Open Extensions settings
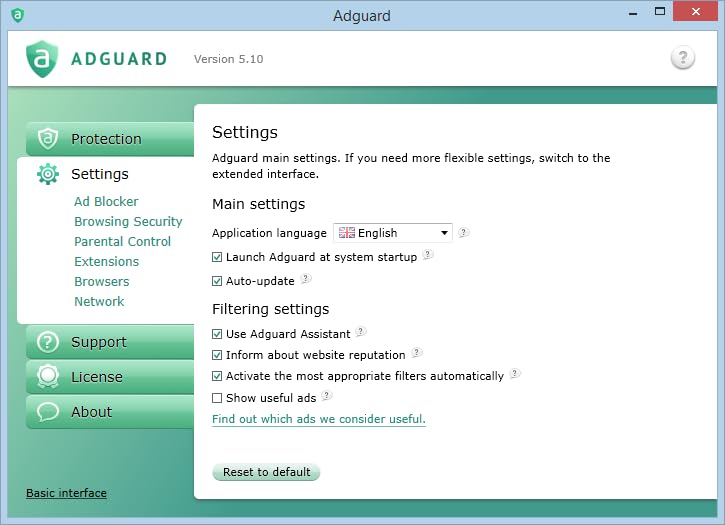725x525 pixels. (106, 261)
